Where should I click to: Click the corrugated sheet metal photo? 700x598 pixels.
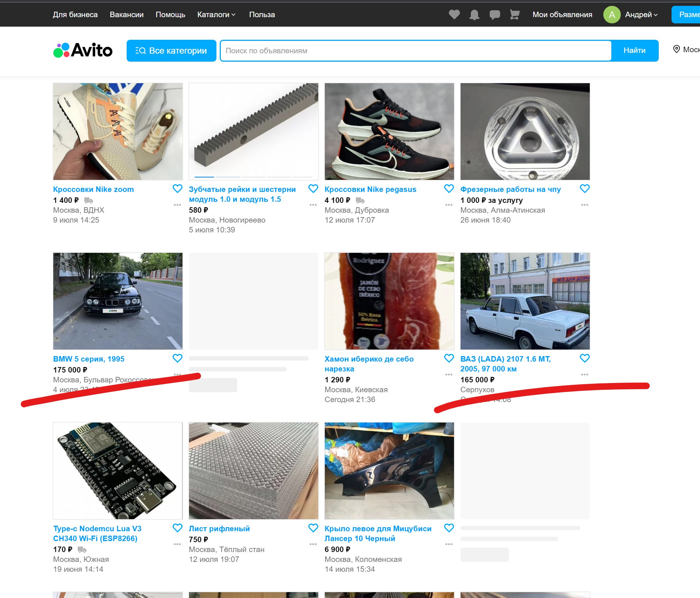click(254, 471)
